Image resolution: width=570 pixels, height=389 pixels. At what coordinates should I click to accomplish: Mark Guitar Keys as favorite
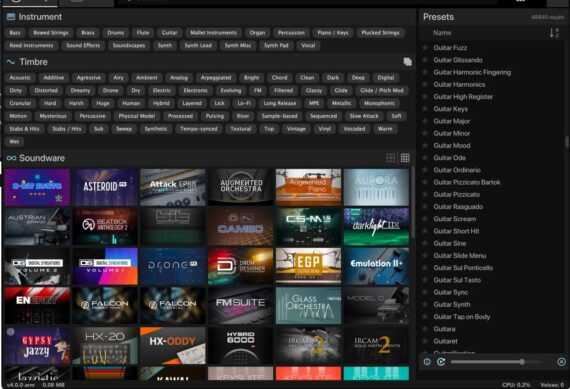[425, 108]
